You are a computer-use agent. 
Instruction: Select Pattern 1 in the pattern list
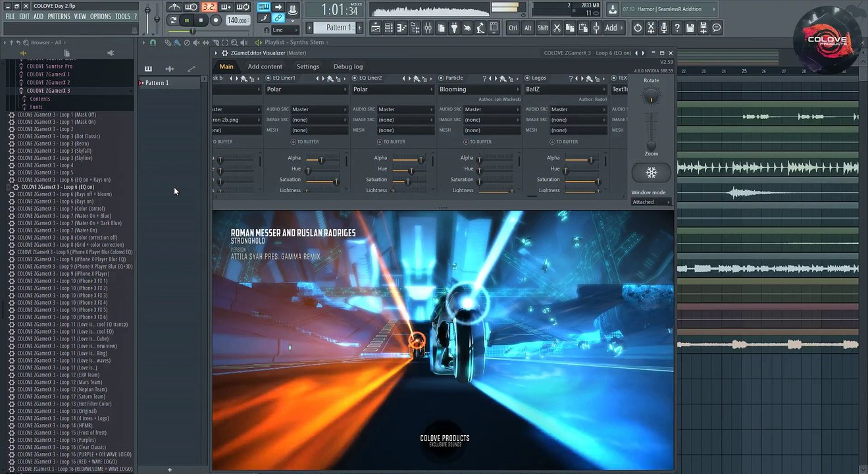click(x=169, y=83)
